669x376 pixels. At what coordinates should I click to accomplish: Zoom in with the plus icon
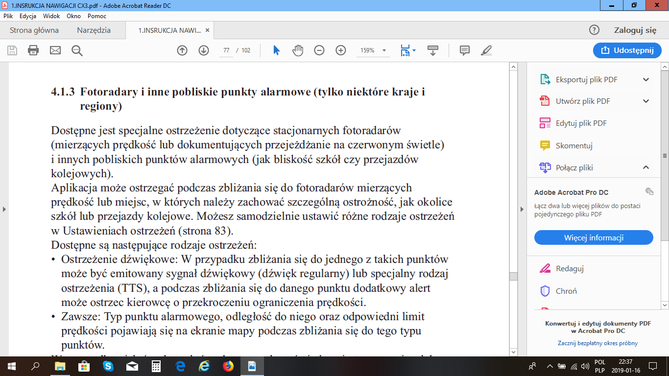[340, 50]
